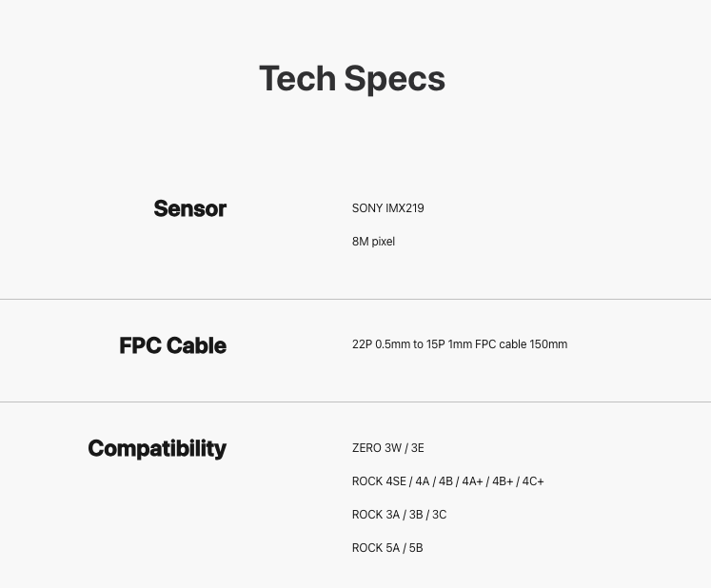Click the 3C text in ROCK 3 line
Image resolution: width=711 pixels, height=588 pixels.
(439, 515)
